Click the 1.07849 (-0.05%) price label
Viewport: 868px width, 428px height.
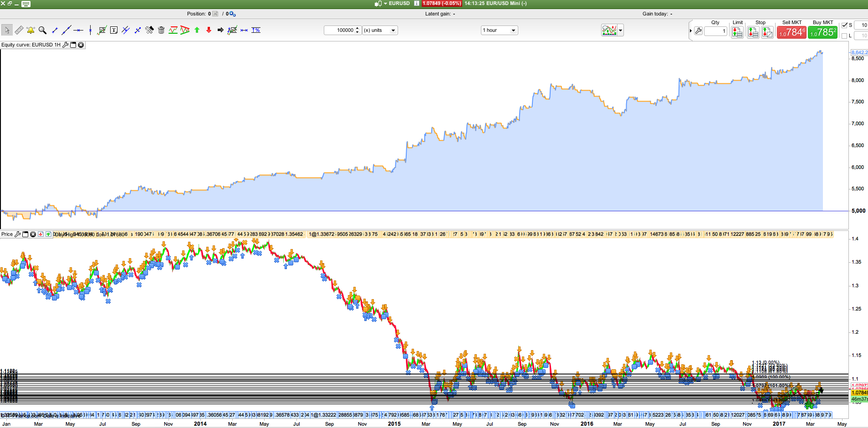click(441, 3)
